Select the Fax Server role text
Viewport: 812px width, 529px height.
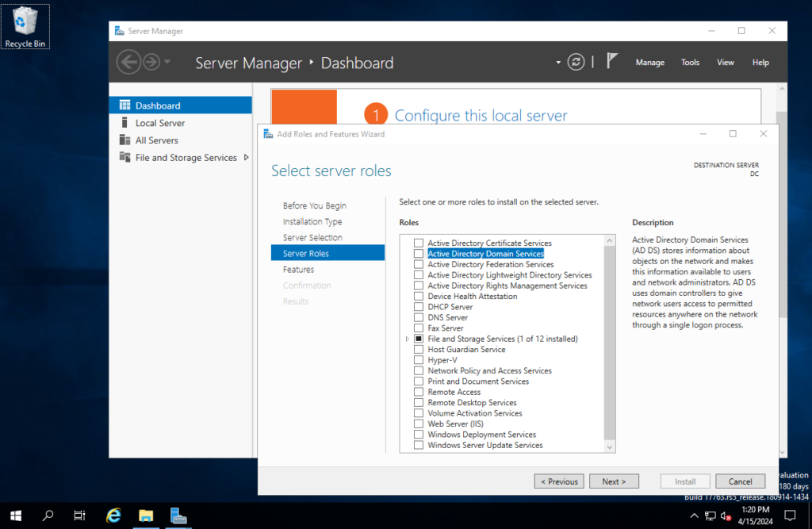click(446, 328)
